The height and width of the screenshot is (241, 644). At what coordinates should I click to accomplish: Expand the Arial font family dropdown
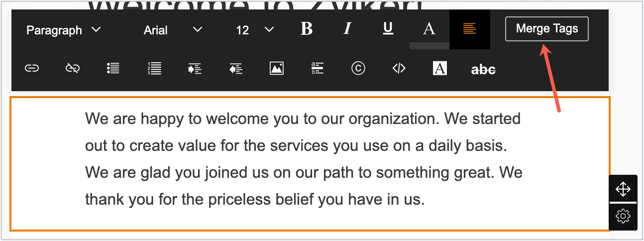click(x=173, y=30)
